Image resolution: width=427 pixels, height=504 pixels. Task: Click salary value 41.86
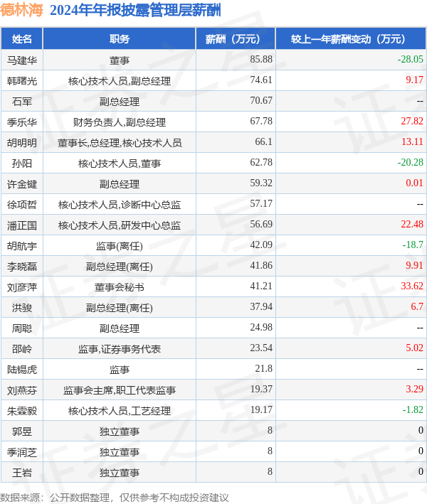tap(261, 265)
